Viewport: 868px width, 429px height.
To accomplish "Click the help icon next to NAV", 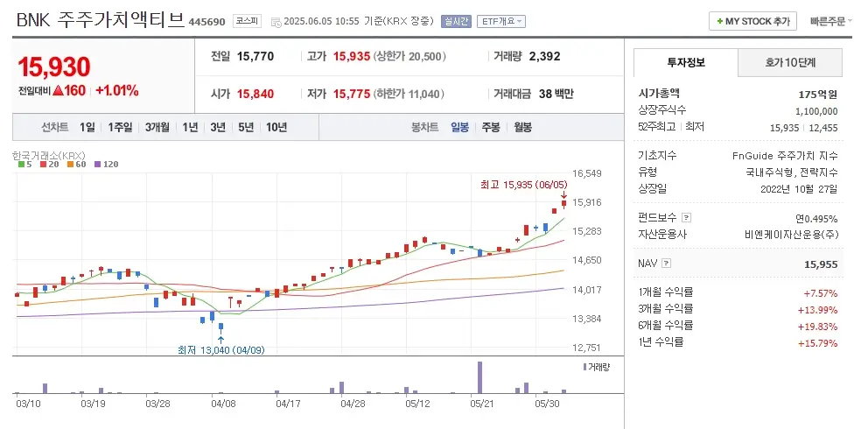I will 667,263.
